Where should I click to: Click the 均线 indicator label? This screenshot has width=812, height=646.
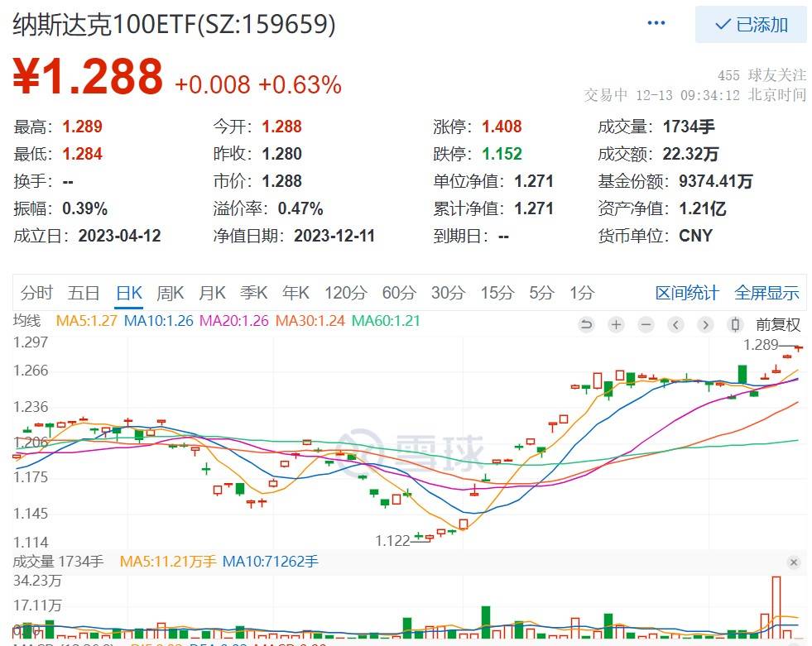(27, 321)
